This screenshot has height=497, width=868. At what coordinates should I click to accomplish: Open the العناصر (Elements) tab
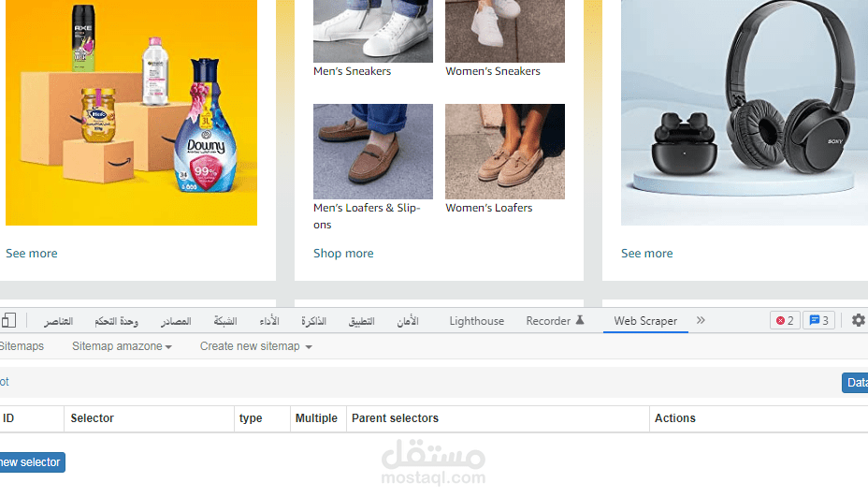(59, 321)
